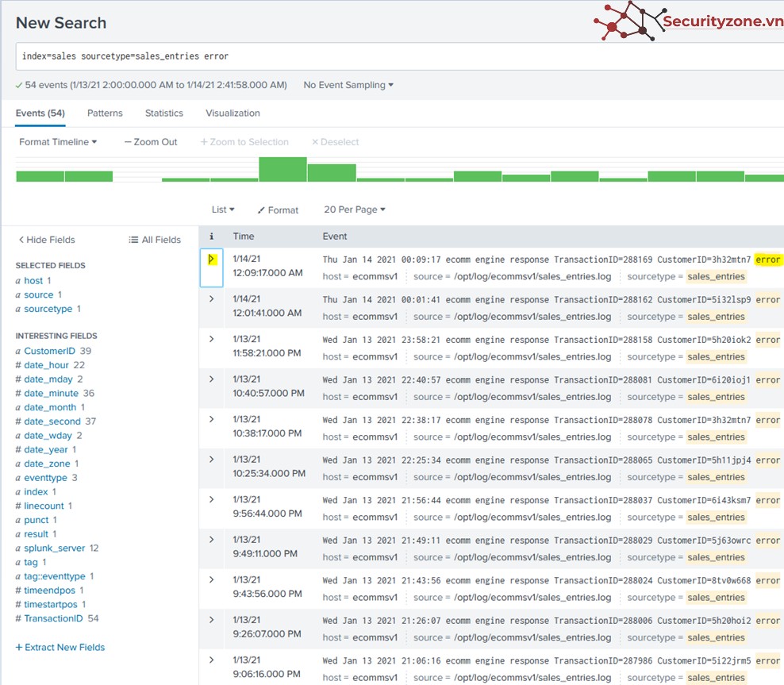The height and width of the screenshot is (685, 784).
Task: Switch to the Statistics tab
Action: (164, 113)
